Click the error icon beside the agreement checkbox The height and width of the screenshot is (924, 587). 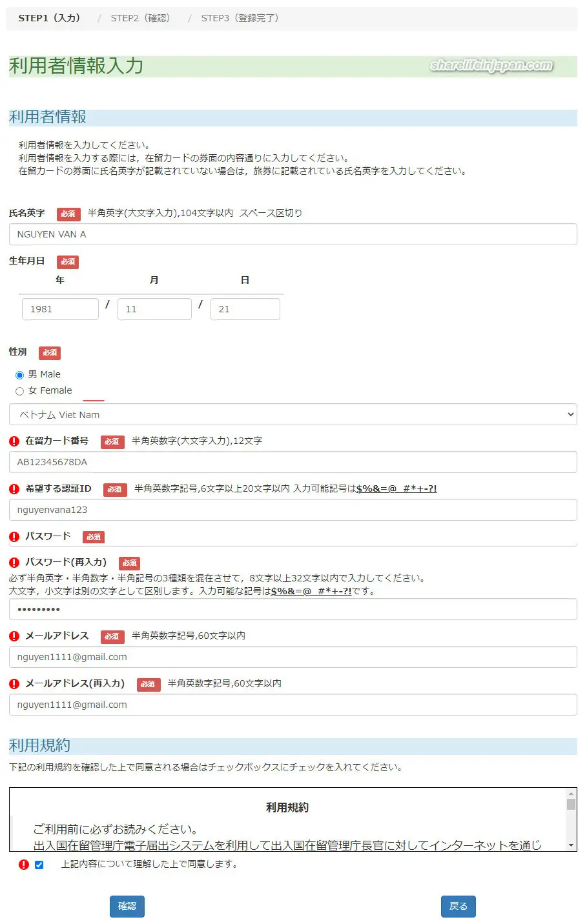24,865
